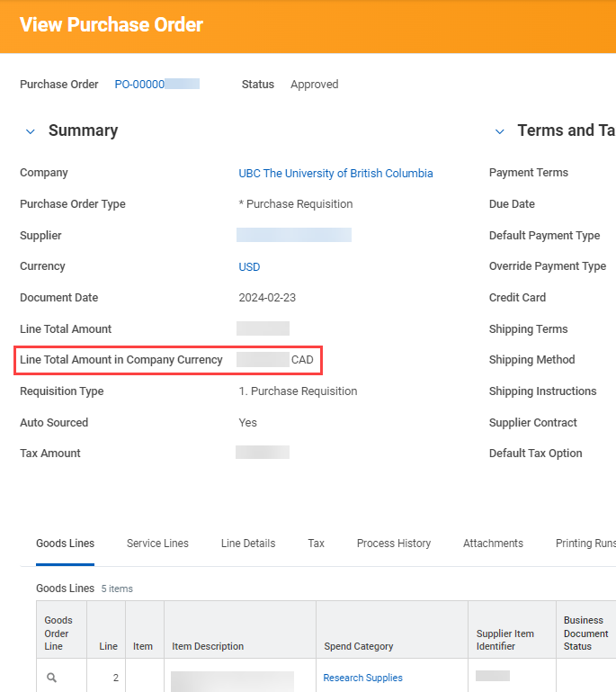Viewport: 616px width, 692px height.
Task: Click the USD currency link
Action: pyautogui.click(x=249, y=266)
